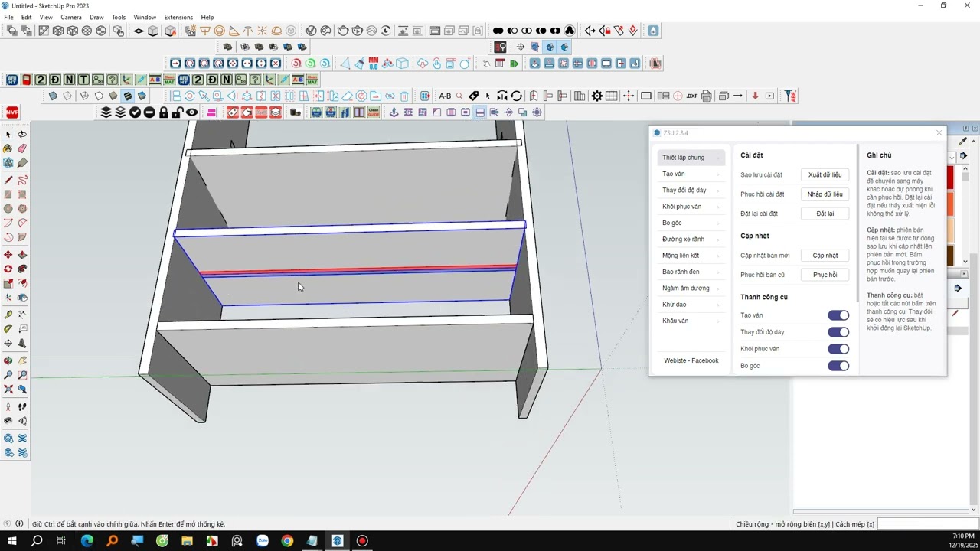Select the Khẩu ván sidebar item
This screenshot has height=551, width=980.
(x=691, y=321)
